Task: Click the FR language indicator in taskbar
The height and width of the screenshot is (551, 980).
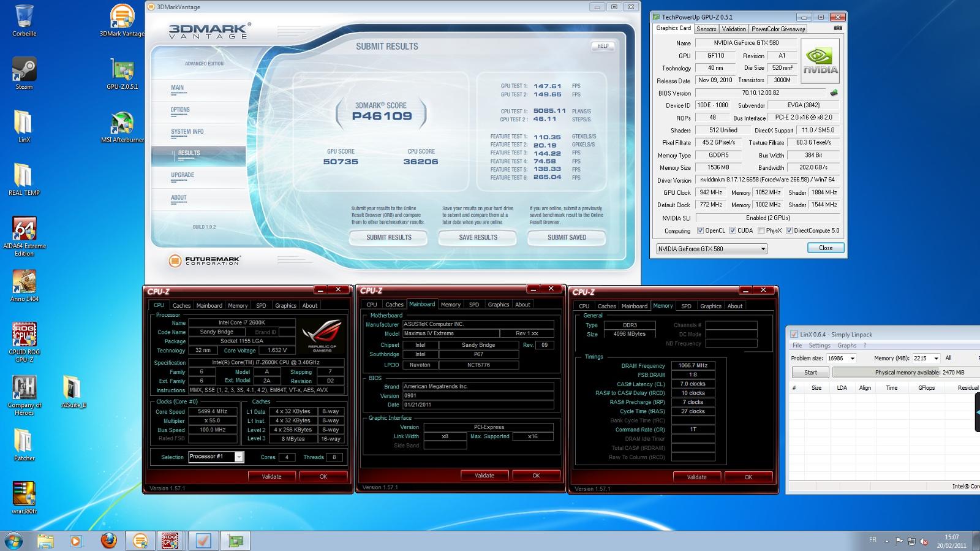Action: 872,540
